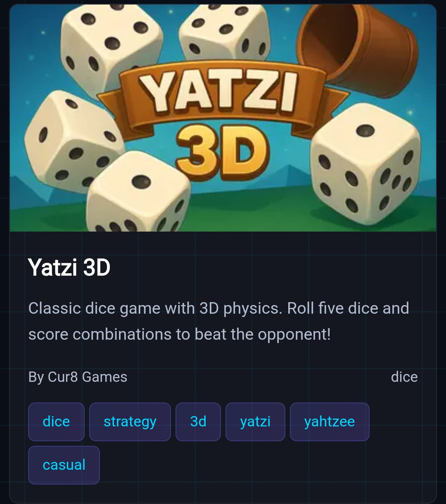Select the dice category label beside author
Viewport: 446px width, 504px height.
(404, 377)
